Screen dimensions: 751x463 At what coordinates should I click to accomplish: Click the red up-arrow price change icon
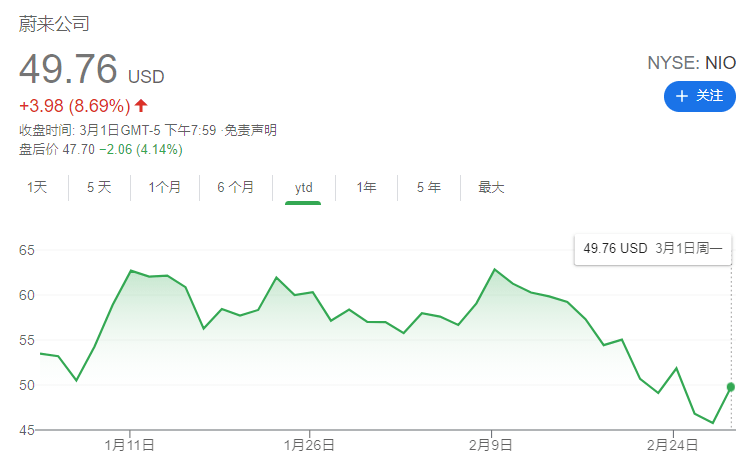[141, 105]
